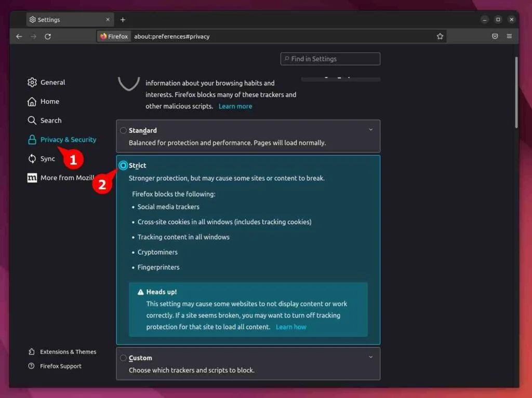
Task: Click the address bar URL about:preferences#privacy
Action: 171,36
